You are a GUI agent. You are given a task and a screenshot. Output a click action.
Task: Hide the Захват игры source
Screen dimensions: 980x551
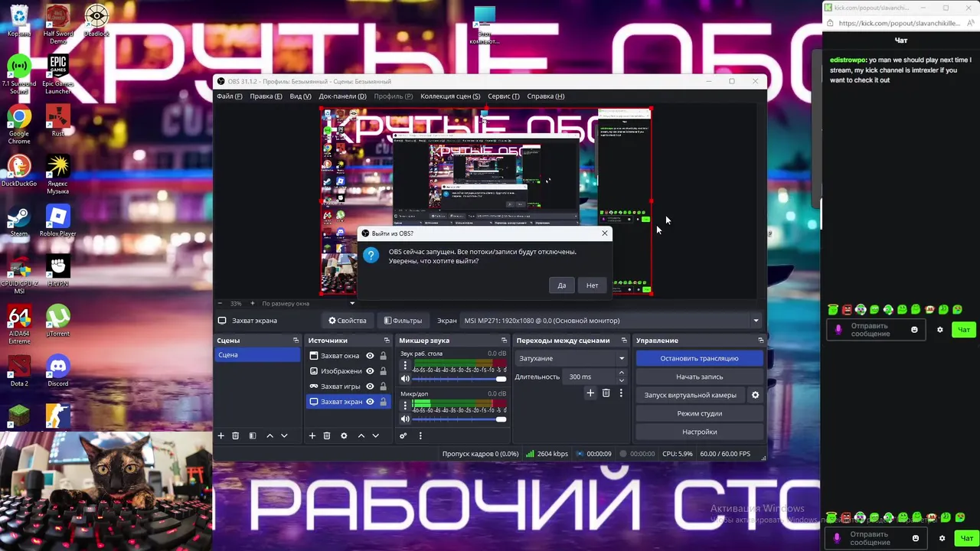click(x=370, y=386)
